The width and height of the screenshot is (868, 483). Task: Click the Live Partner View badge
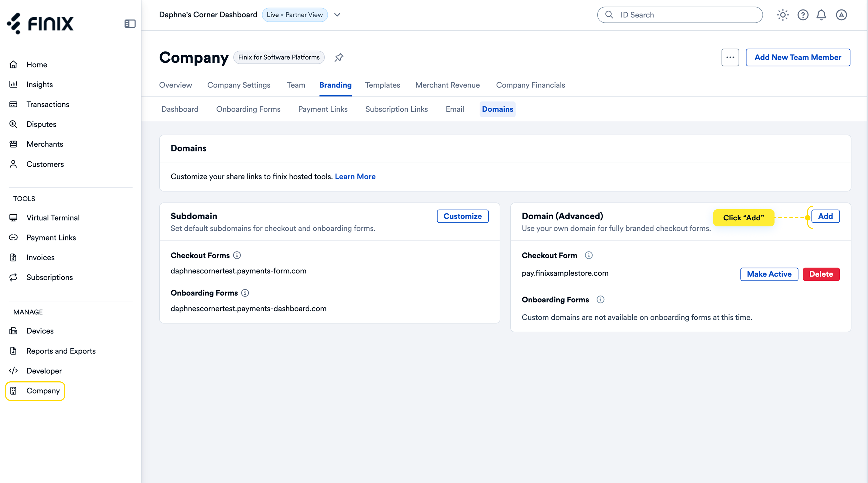coord(295,15)
